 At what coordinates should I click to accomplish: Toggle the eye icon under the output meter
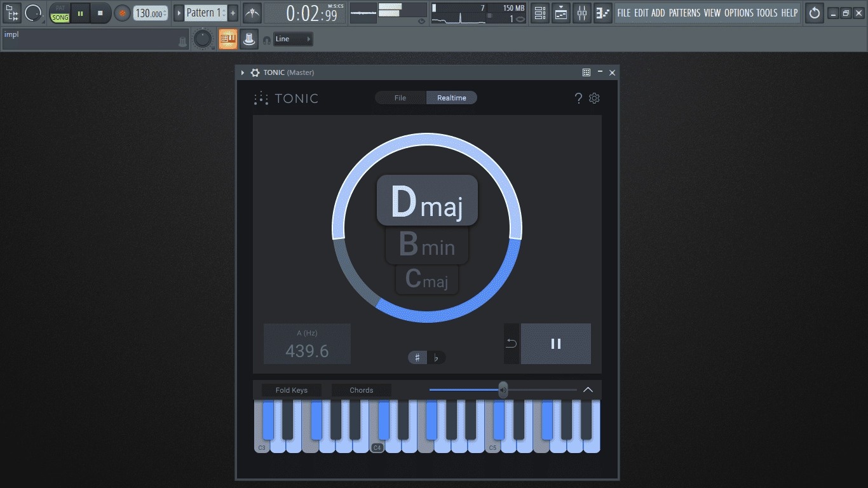pos(421,21)
